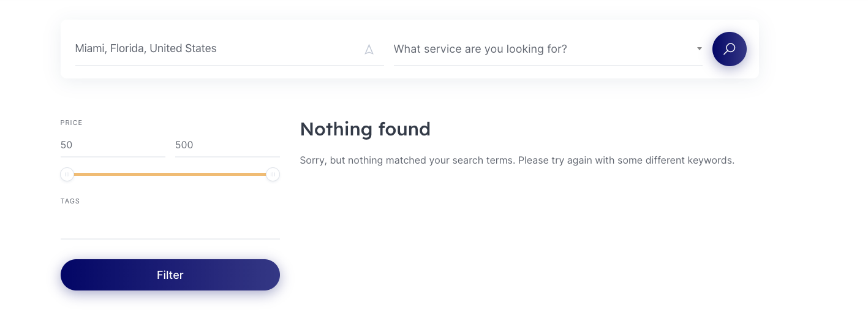This screenshot has height=315, width=868.
Task: Click the "Sorry, but nothing matched" message
Action: click(x=517, y=161)
